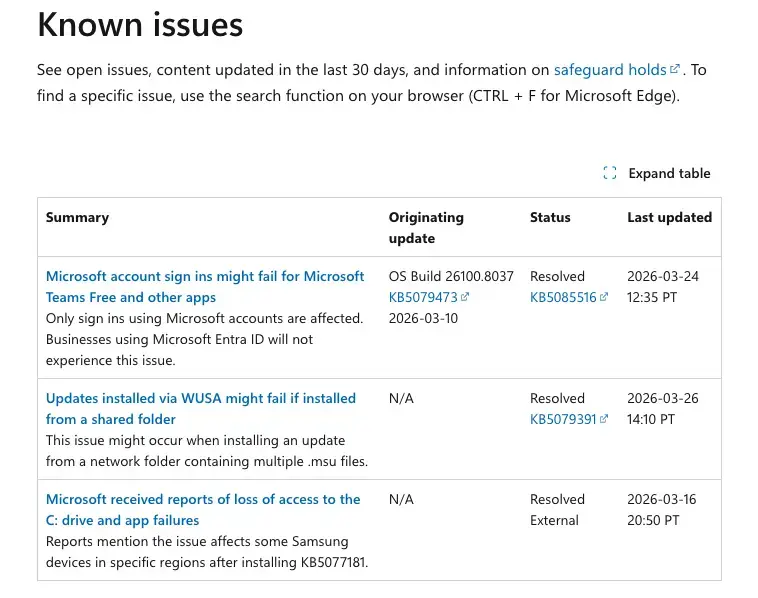
Task: Open the KB5079473 originating update link
Action: pos(423,298)
